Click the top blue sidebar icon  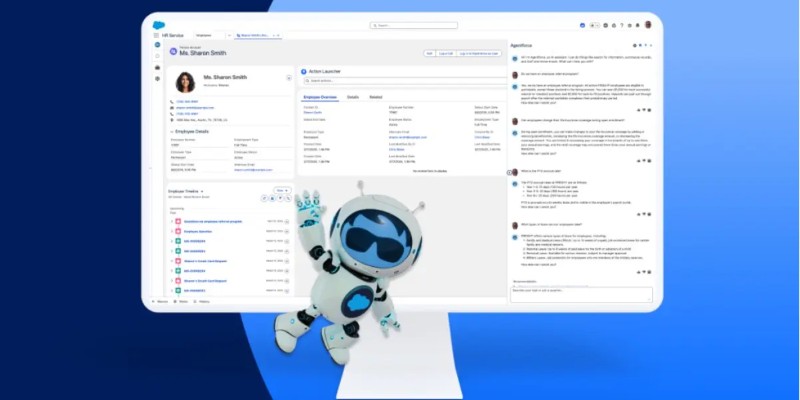click(157, 45)
